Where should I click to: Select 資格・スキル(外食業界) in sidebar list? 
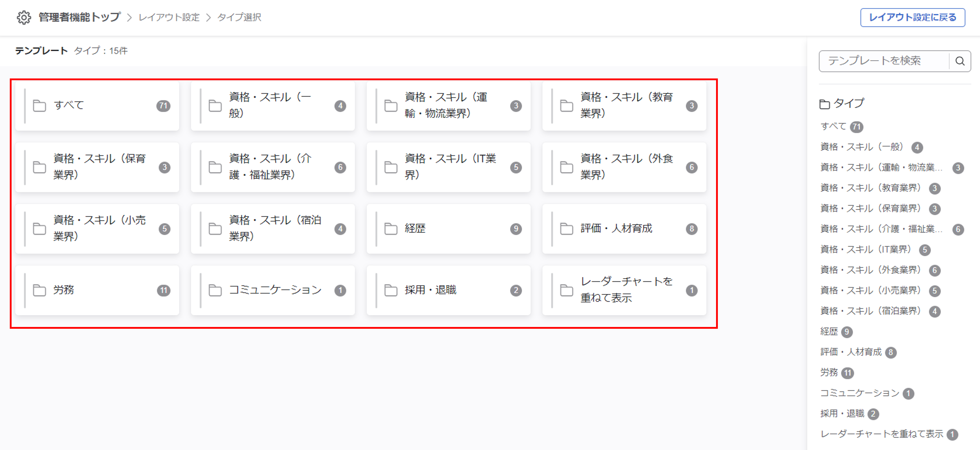click(870, 270)
